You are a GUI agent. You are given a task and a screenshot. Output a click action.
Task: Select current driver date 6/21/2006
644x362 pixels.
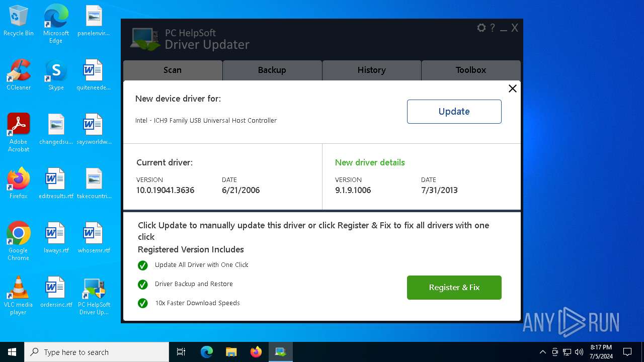pos(241,190)
